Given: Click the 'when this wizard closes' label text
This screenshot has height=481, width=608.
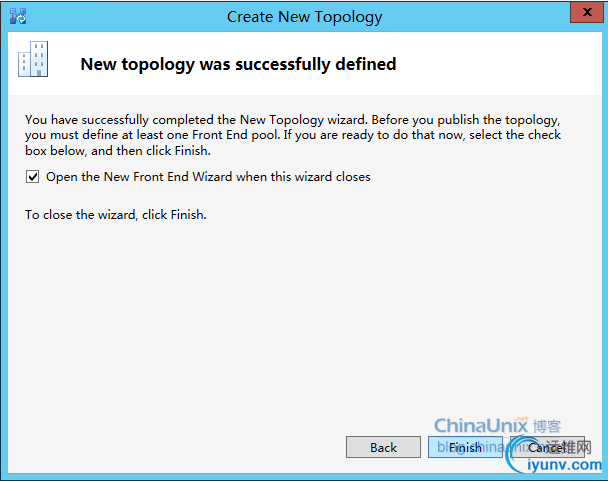Looking at the screenshot, I should [303, 177].
